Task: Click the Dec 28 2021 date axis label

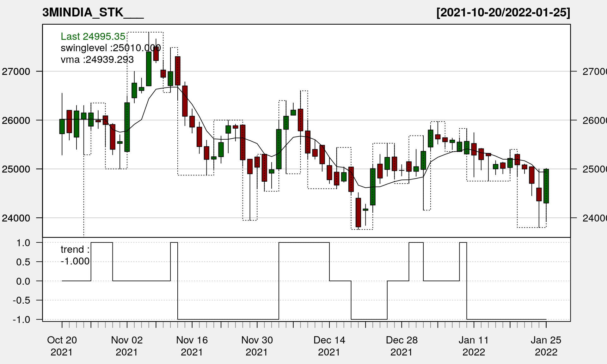Action: (402, 346)
